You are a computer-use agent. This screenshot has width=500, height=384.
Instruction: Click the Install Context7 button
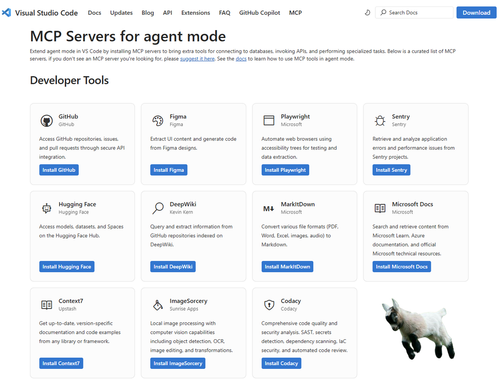pos(61,363)
